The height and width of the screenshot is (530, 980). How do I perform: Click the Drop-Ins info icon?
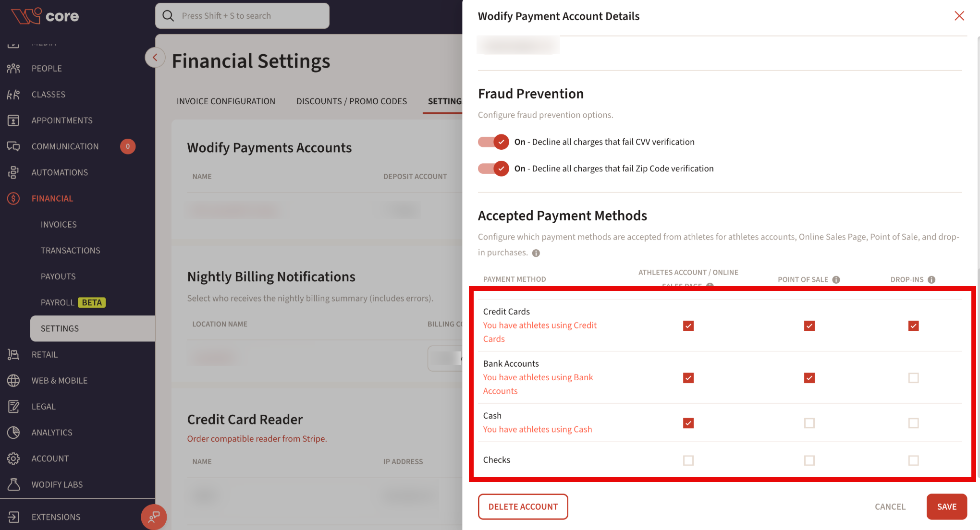(x=932, y=279)
